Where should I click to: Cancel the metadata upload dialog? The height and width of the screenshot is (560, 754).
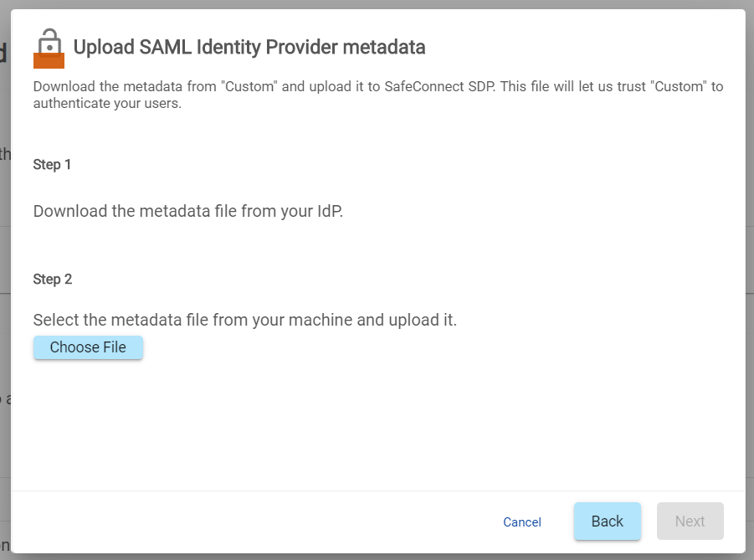(x=522, y=522)
